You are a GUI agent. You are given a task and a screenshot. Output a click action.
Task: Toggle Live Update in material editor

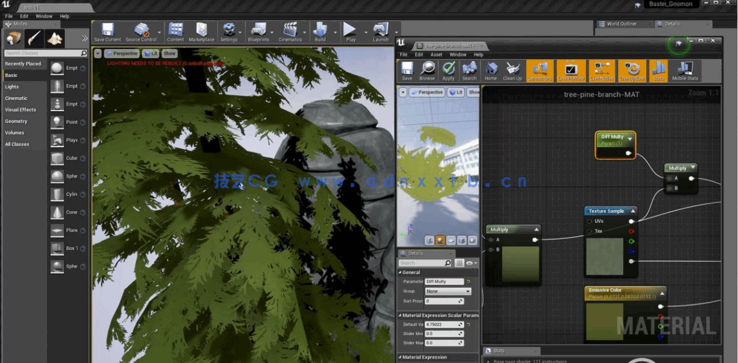632,71
